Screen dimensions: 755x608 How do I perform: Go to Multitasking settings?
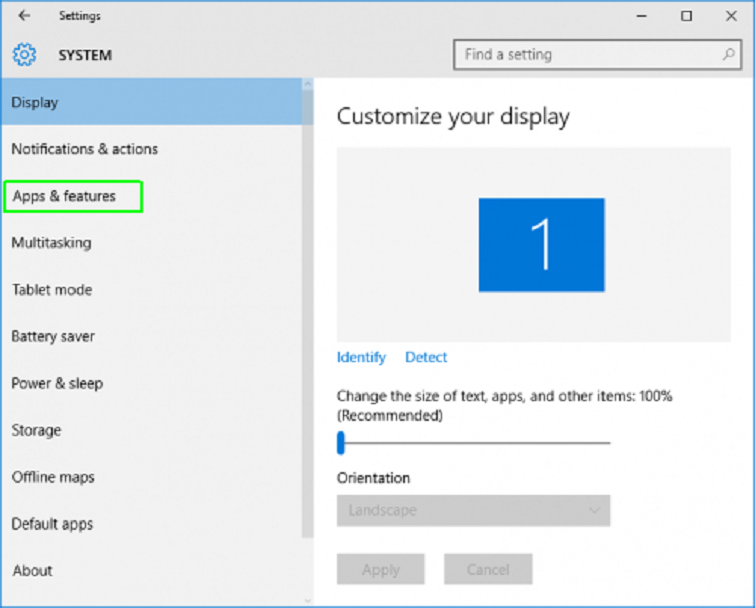pyautogui.click(x=51, y=243)
